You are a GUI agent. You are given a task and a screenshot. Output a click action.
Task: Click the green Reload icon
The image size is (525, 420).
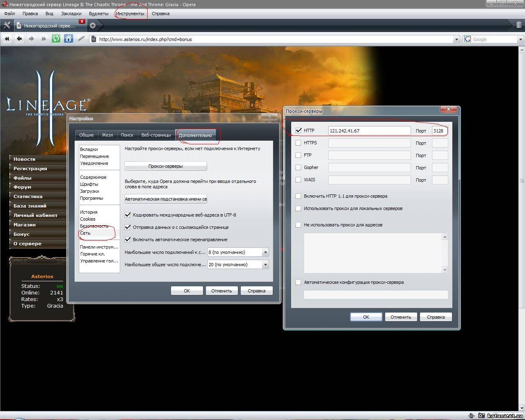click(56, 39)
